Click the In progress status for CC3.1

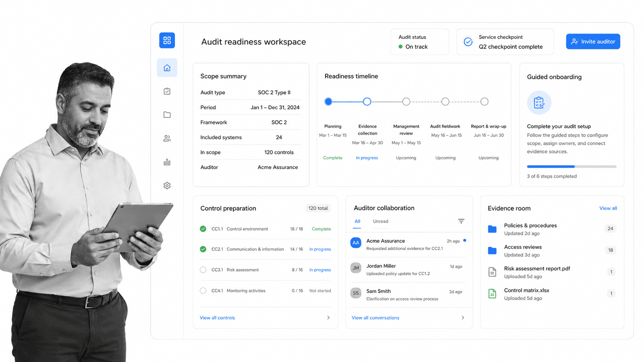point(320,270)
